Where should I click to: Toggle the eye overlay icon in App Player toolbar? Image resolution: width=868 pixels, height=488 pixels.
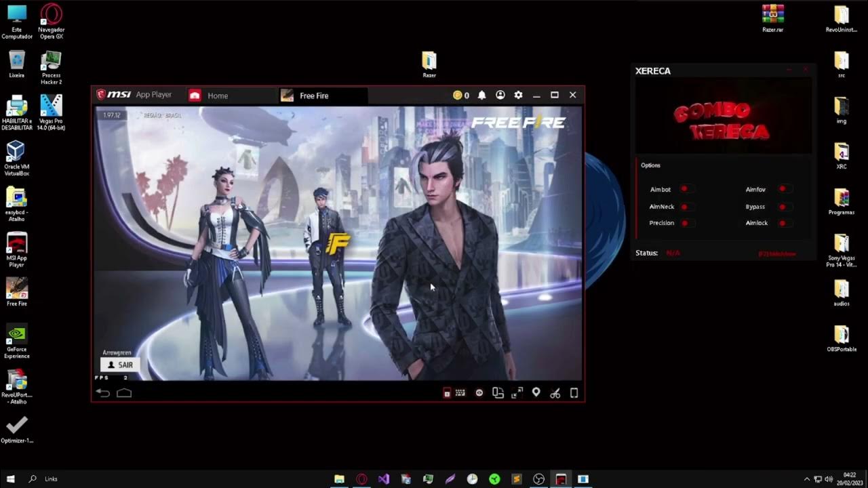point(479,392)
